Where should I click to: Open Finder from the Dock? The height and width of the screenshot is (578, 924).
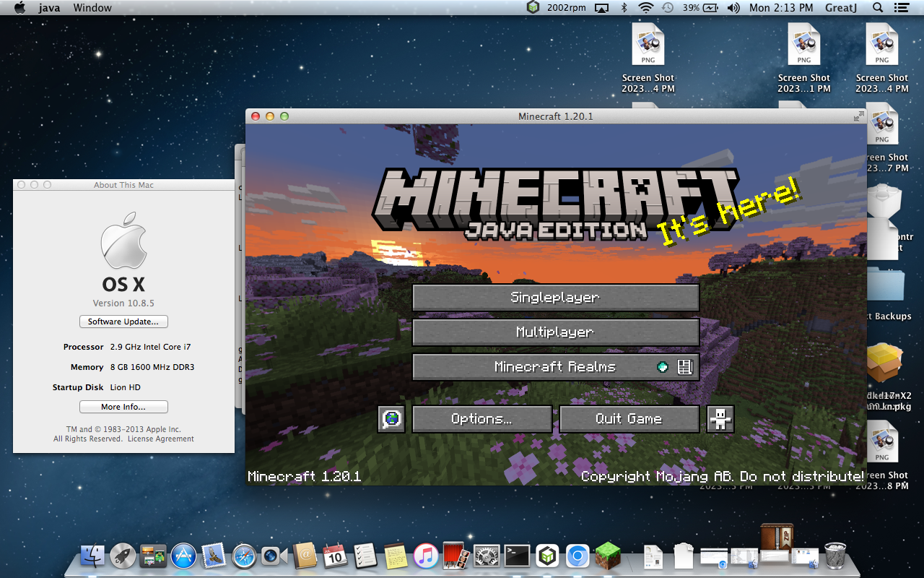click(93, 556)
